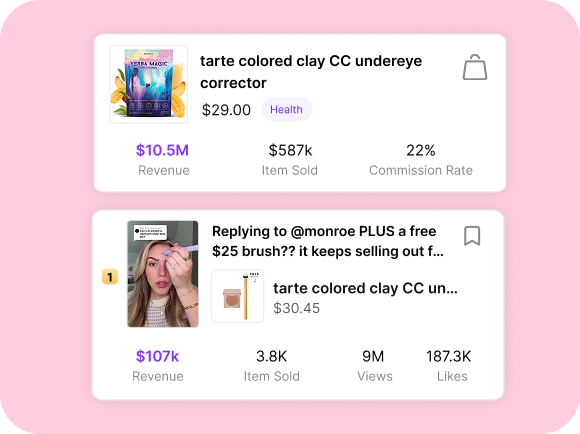Click the $587k Item Sold stat
This screenshot has height=434, width=580.
coord(290,150)
